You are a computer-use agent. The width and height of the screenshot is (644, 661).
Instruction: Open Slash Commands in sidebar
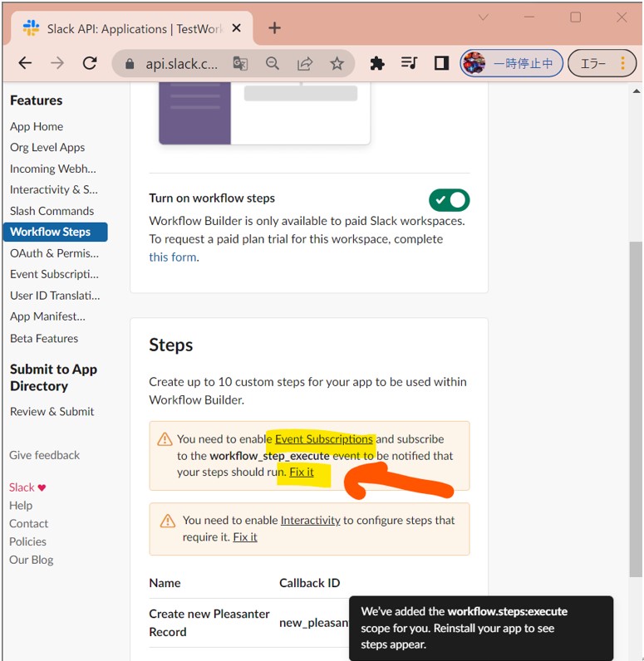pyautogui.click(x=52, y=211)
